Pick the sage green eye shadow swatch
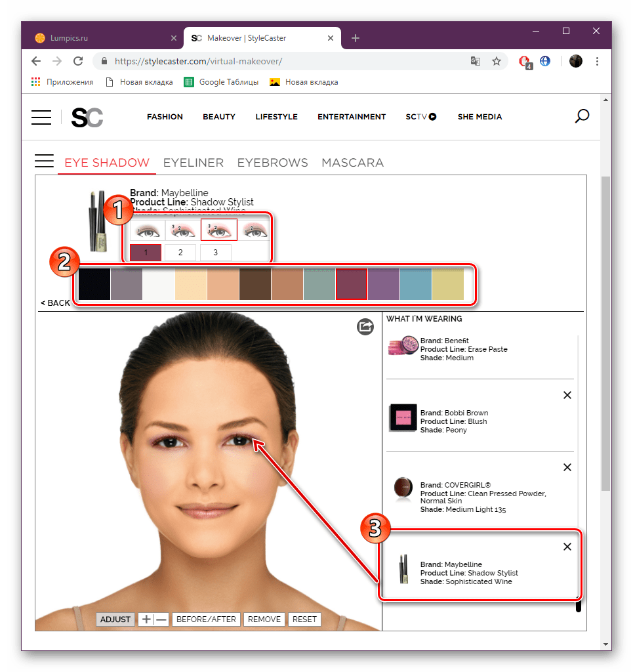Screen dimensions: 633x672 pos(319,284)
